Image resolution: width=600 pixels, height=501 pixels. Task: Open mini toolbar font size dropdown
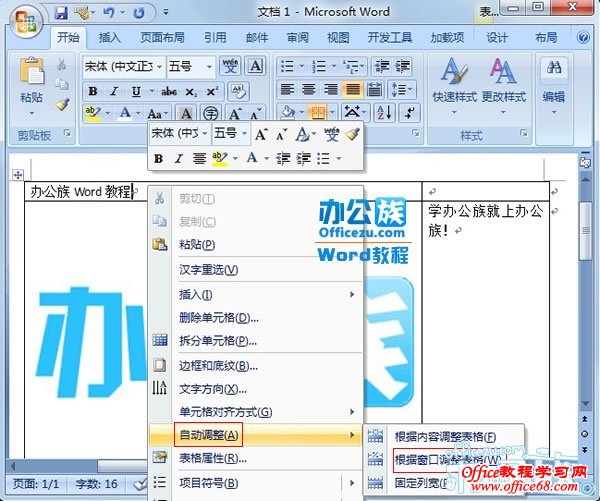tap(245, 133)
